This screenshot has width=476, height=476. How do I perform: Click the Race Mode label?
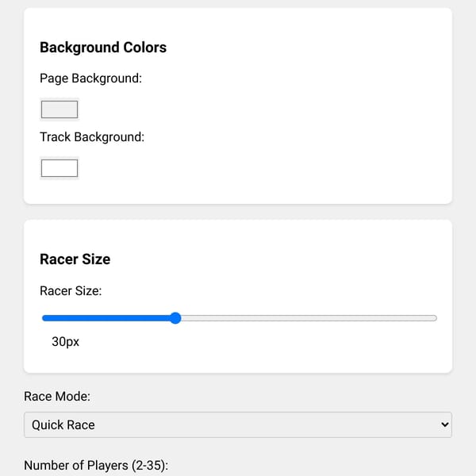[x=57, y=397]
